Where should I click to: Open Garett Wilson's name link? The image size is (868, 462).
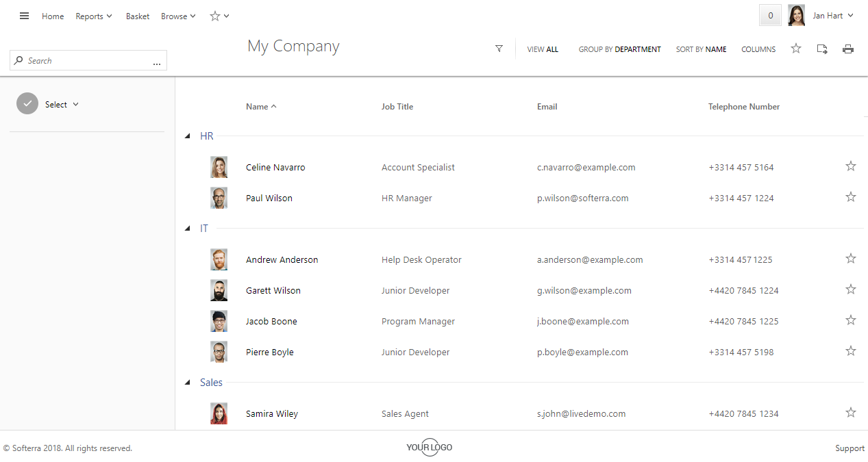[273, 291]
